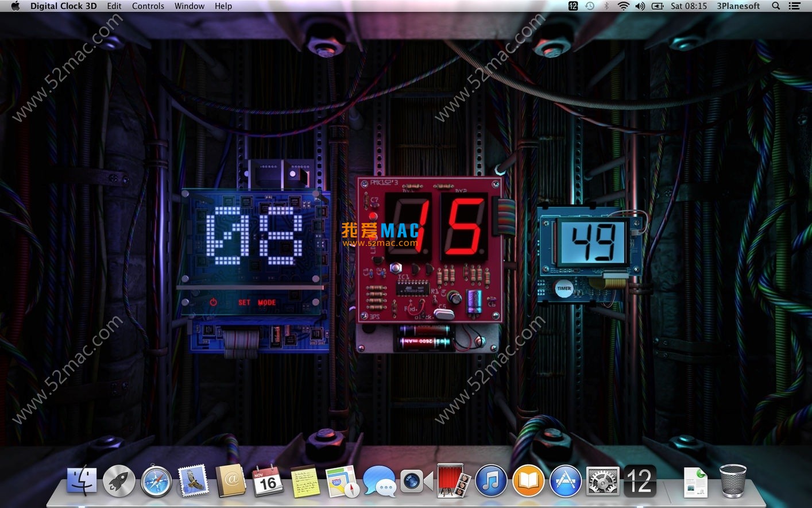Image resolution: width=812 pixels, height=508 pixels.
Task: Open the Apple menu
Action: 16,6
